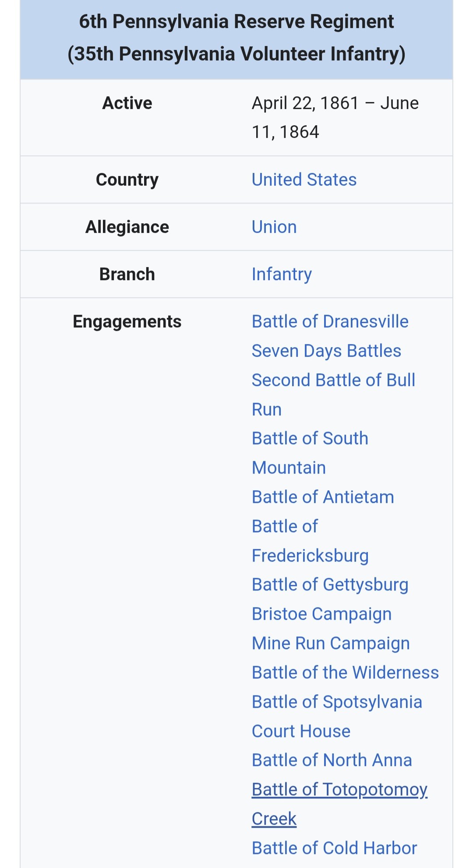This screenshot has width=473, height=868.
Task: Go to Battle of Spotsylvania Court House
Action: [x=337, y=702]
